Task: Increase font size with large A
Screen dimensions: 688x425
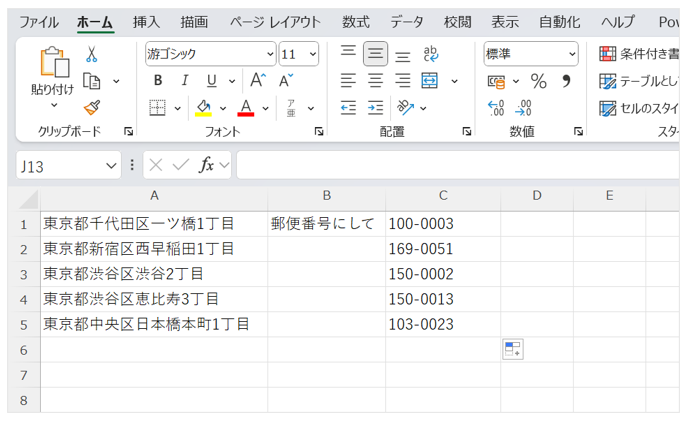Action: point(258,80)
